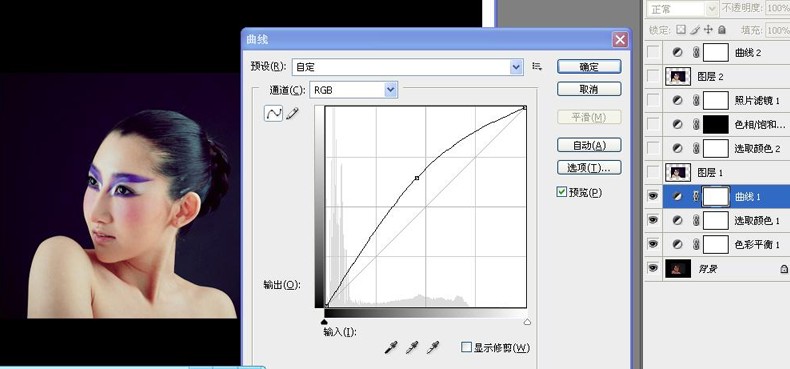Click mask link icon of 曲线 2 layer
The width and height of the screenshot is (790, 369).
pyautogui.click(x=696, y=52)
